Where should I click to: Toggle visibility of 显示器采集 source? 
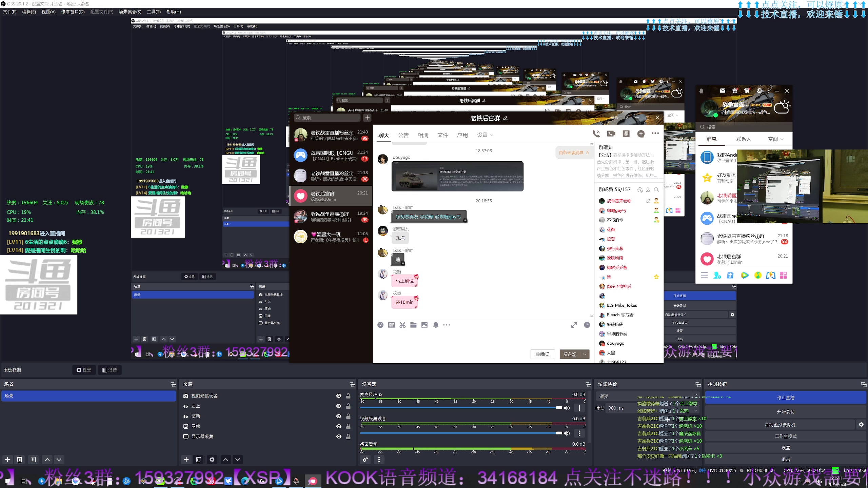[x=339, y=436]
